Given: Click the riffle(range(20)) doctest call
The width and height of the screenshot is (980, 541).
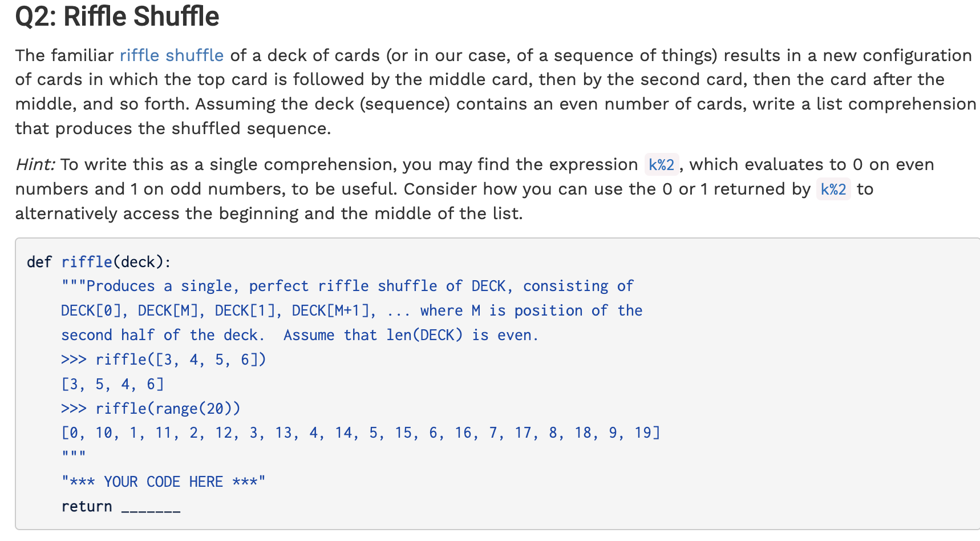Looking at the screenshot, I should click(168, 409).
